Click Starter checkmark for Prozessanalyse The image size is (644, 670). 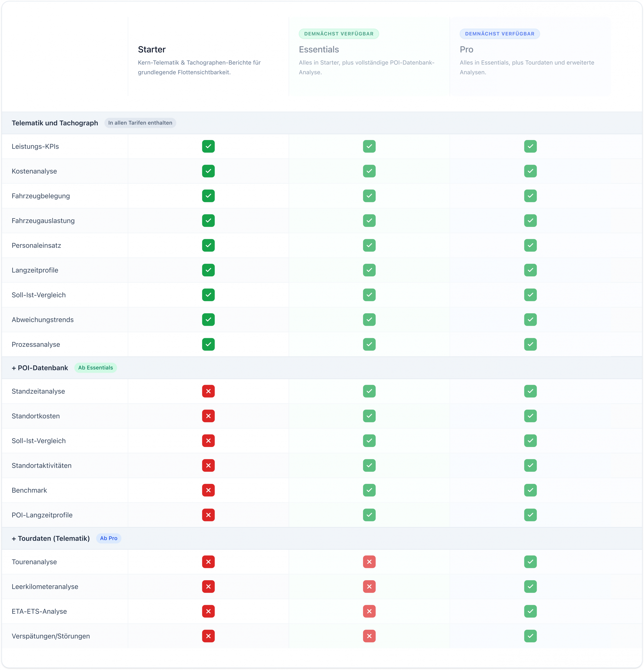pos(208,344)
